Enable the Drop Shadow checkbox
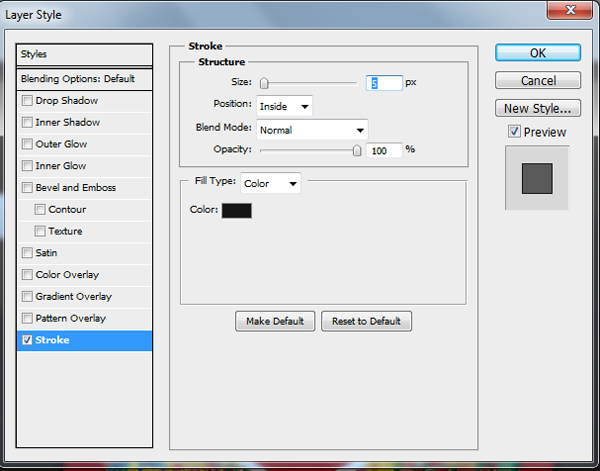The width and height of the screenshot is (600, 471). pos(27,101)
